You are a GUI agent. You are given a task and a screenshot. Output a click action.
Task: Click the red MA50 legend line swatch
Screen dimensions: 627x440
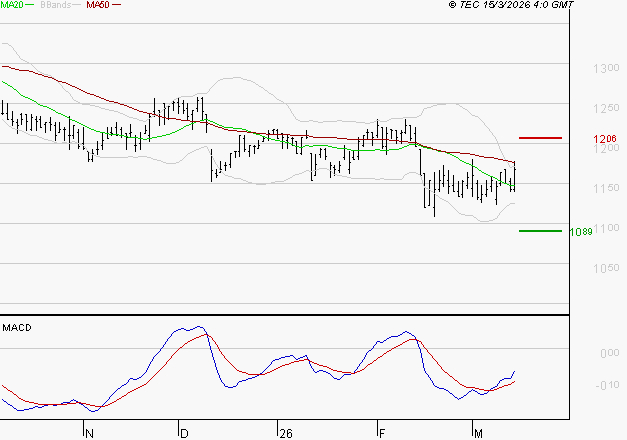click(x=117, y=6)
